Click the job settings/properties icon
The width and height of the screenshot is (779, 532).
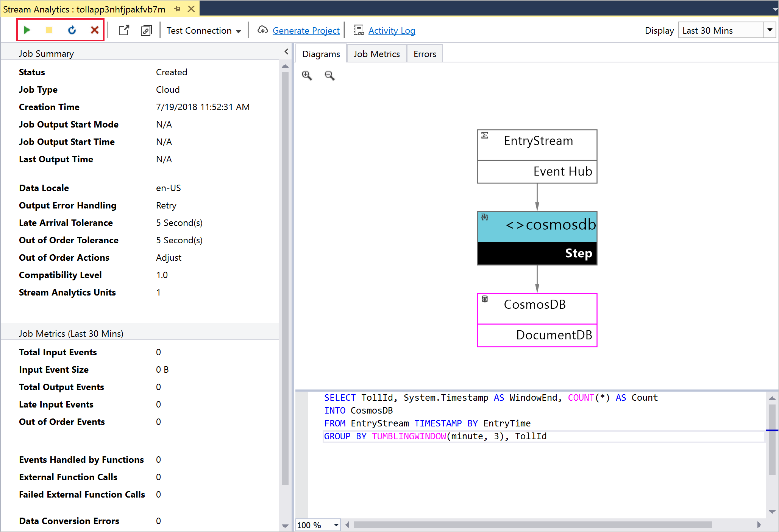[146, 30]
